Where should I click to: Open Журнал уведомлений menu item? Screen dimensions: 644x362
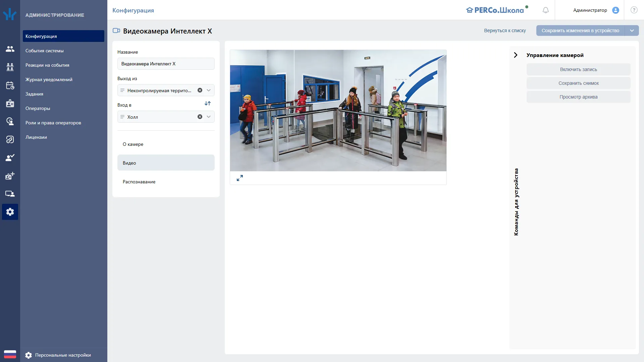[63, 79]
